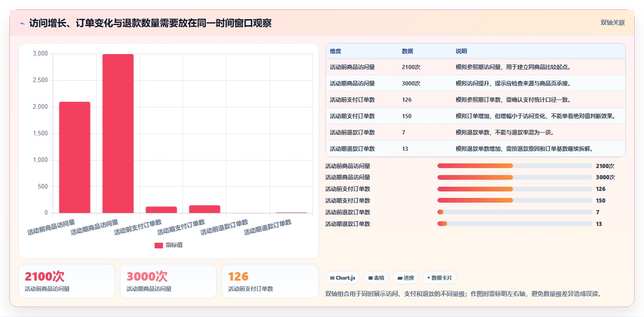Click description 模拟参照期访问量，用于建立同商品比较起点。

tap(513, 67)
